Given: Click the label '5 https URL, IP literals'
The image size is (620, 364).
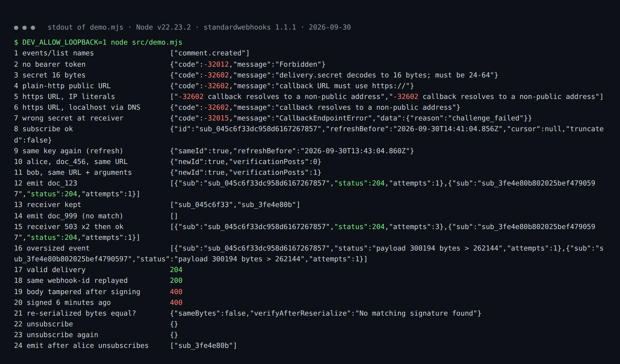Looking at the screenshot, I should point(64,97).
